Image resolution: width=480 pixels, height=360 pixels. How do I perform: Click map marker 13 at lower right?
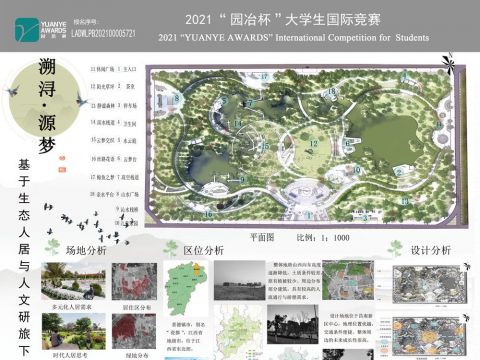(x=404, y=201)
